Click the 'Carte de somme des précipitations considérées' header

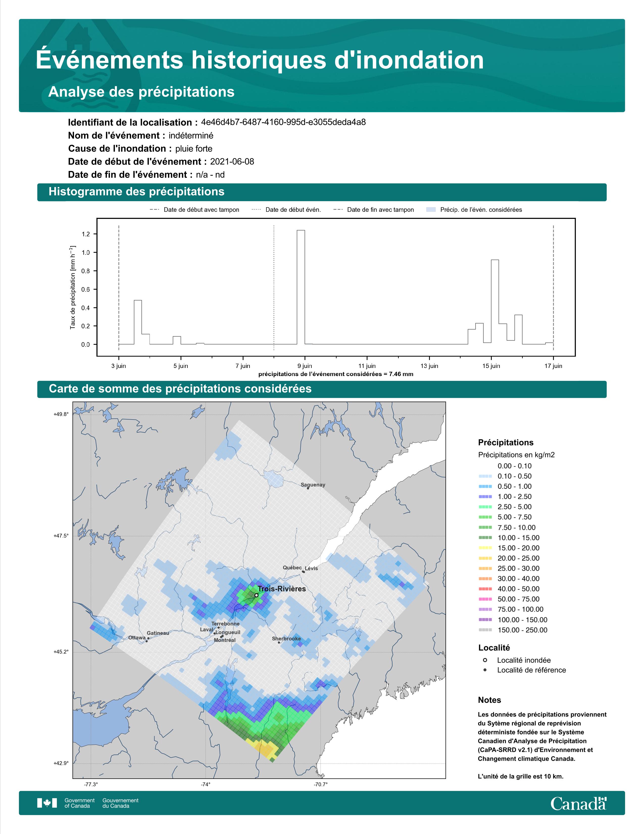click(x=180, y=389)
